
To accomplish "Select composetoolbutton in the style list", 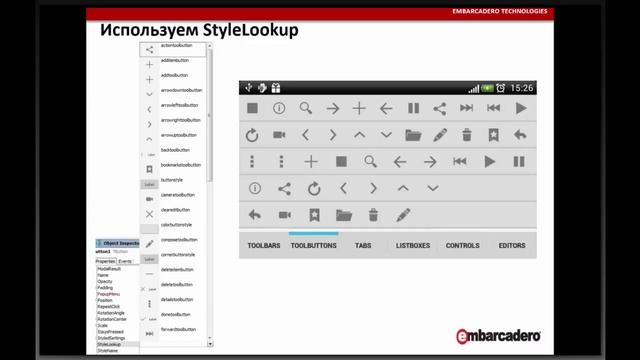I will click(x=173, y=244).
